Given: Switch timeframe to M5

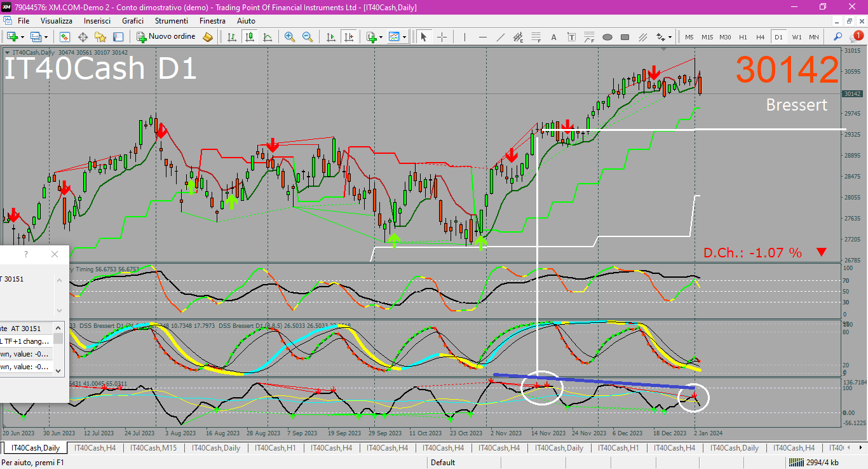Looking at the screenshot, I should 689,37.
